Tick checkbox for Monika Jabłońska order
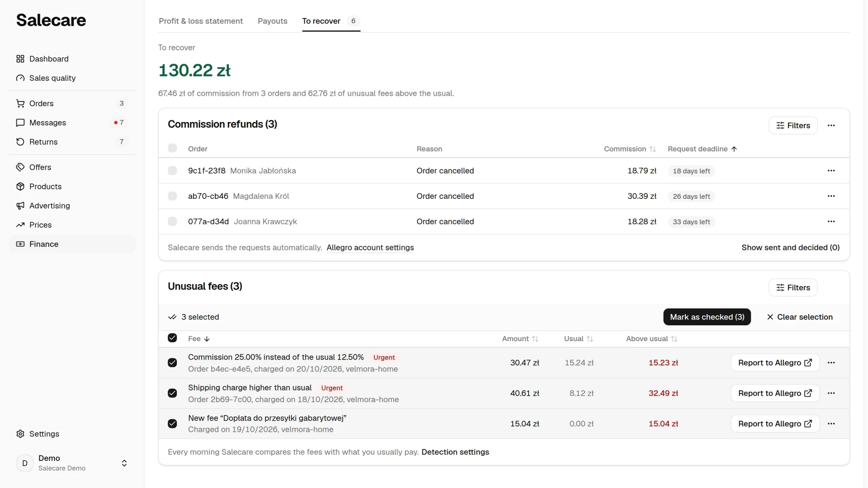This screenshot has height=488, width=868. pyautogui.click(x=172, y=171)
